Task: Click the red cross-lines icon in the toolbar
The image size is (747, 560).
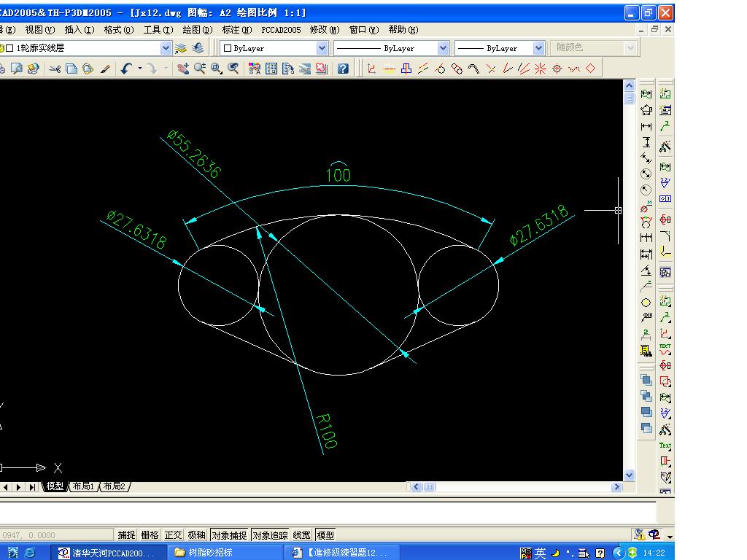Action: point(491,69)
